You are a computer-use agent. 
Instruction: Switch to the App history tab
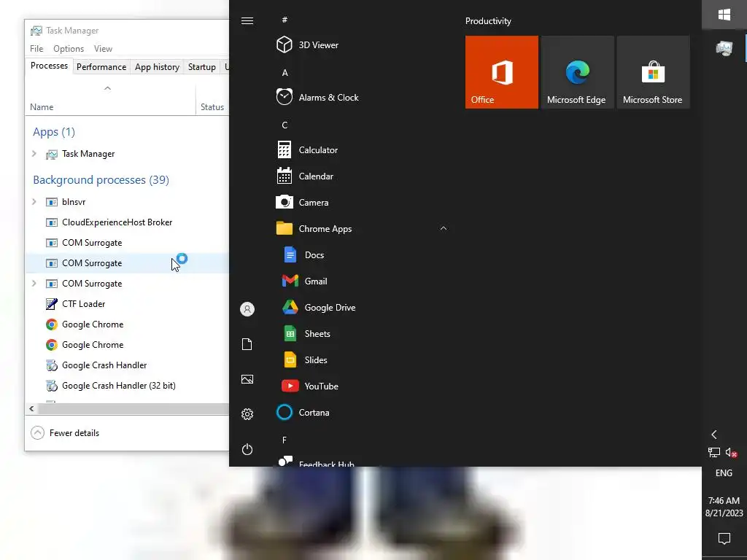tap(157, 67)
